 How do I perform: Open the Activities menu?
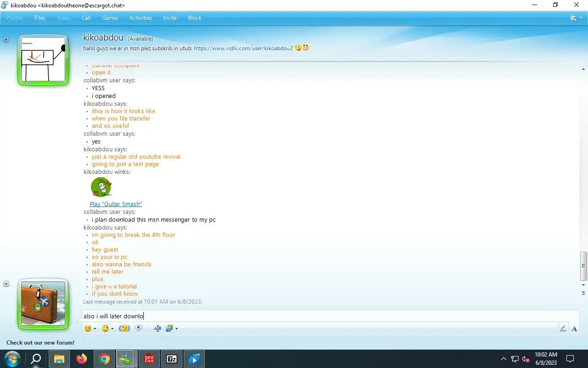coord(141,18)
